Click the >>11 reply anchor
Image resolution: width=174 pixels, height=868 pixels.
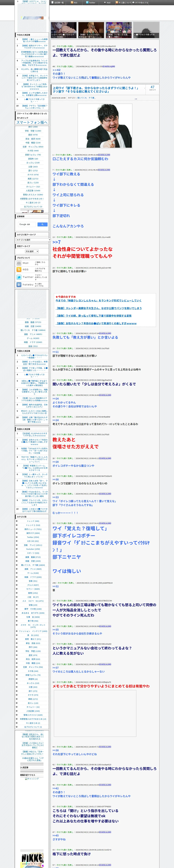pos(55,352)
